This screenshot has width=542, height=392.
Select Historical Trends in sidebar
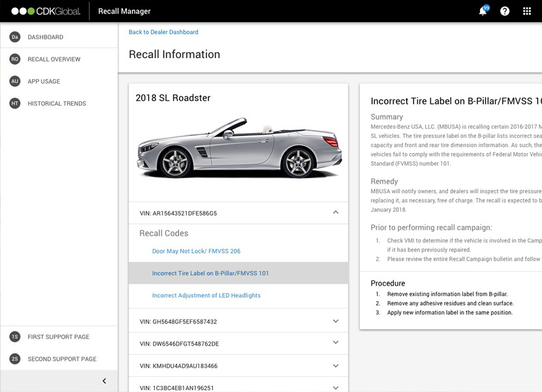click(59, 103)
